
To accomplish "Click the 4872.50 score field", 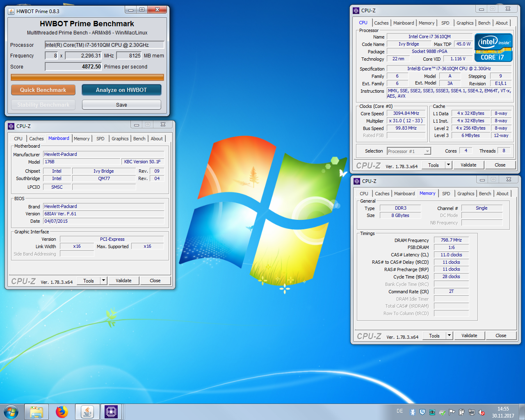I will [73, 66].
